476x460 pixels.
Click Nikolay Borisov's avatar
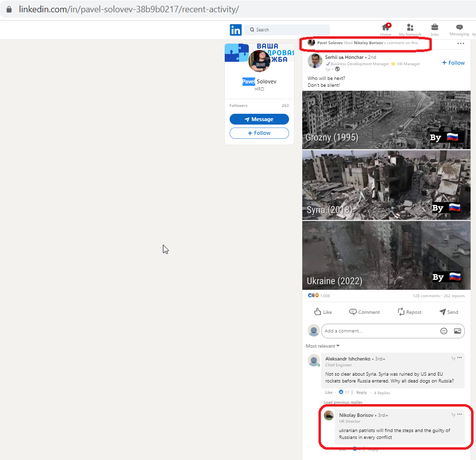(x=329, y=415)
